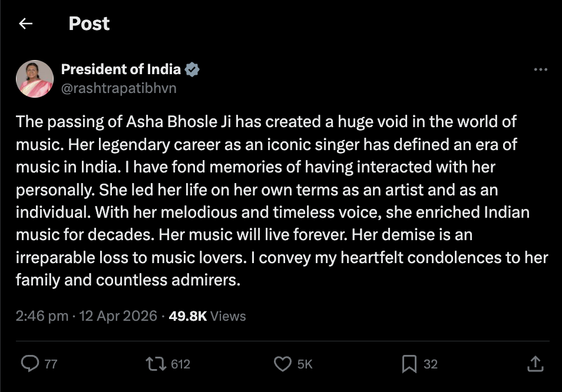Open the more options menu on the post
The width and height of the screenshot is (562, 392).
click(x=540, y=69)
